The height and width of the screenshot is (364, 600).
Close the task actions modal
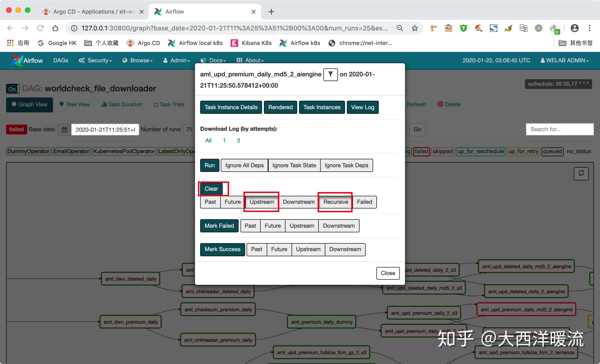click(388, 273)
